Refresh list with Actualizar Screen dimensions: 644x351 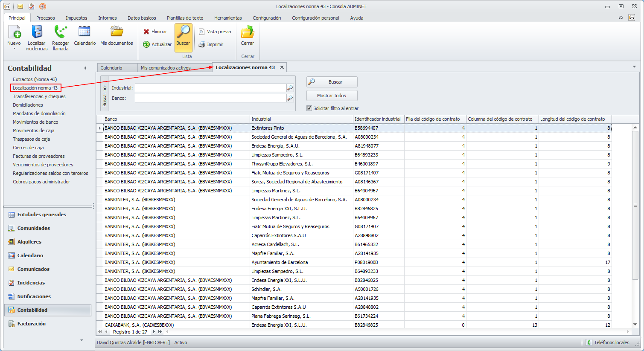click(146, 44)
